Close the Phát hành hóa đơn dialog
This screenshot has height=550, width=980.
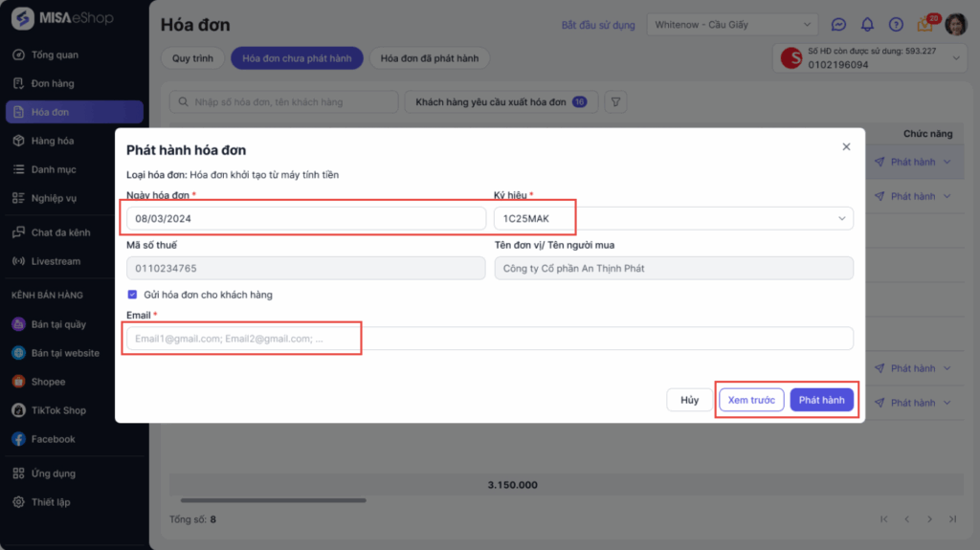coord(846,147)
